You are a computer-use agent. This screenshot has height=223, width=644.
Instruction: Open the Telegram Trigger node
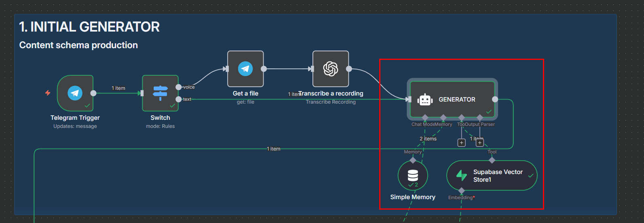75,93
